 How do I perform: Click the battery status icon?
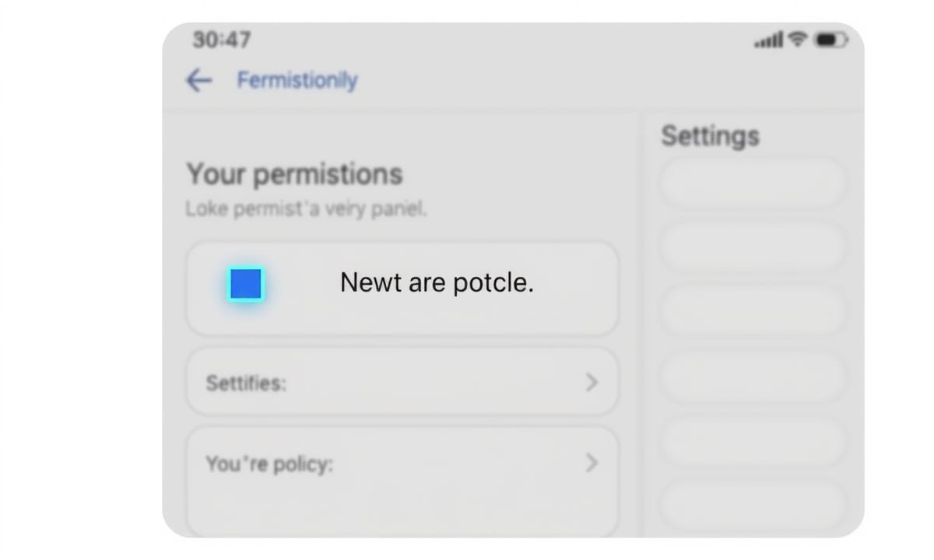point(830,39)
